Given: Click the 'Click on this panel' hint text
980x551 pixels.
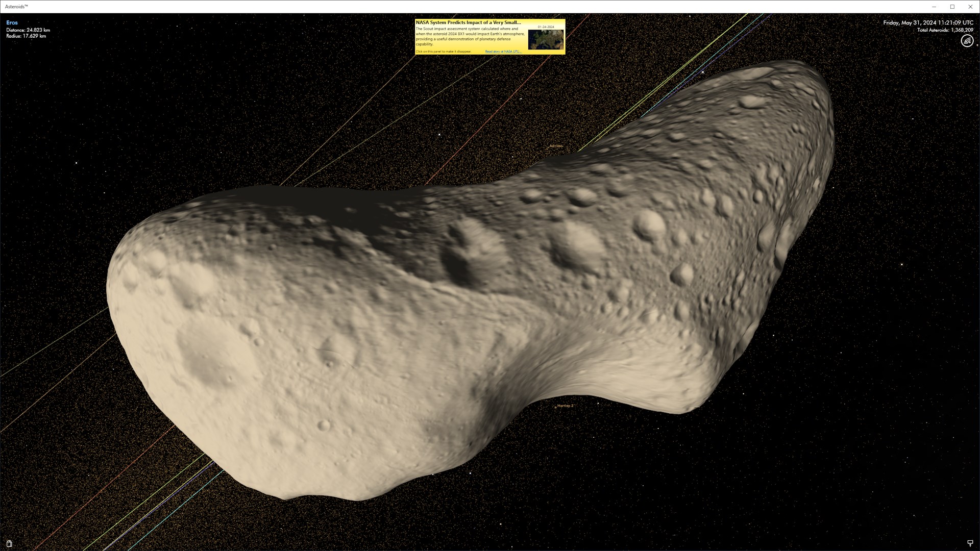Looking at the screenshot, I should coord(443,52).
